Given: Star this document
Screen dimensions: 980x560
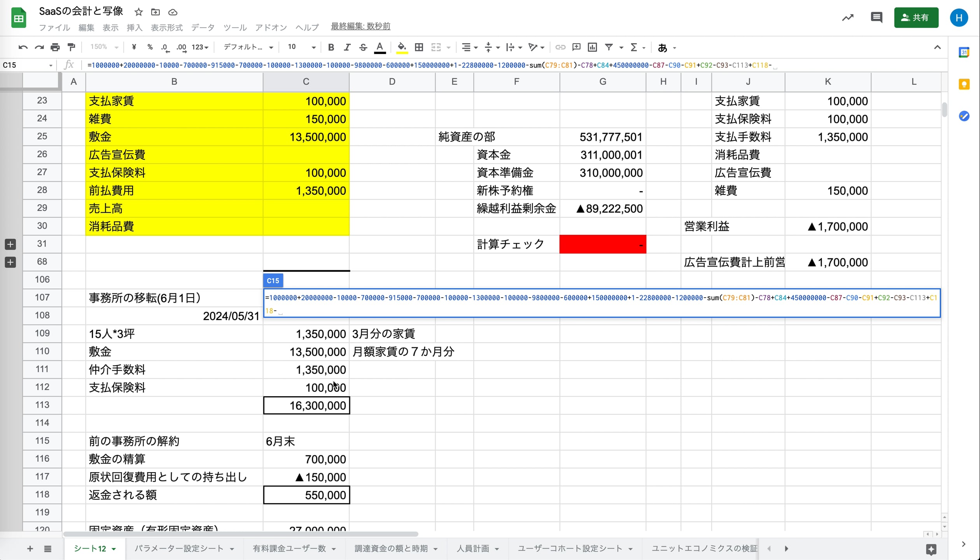Looking at the screenshot, I should pos(138,12).
